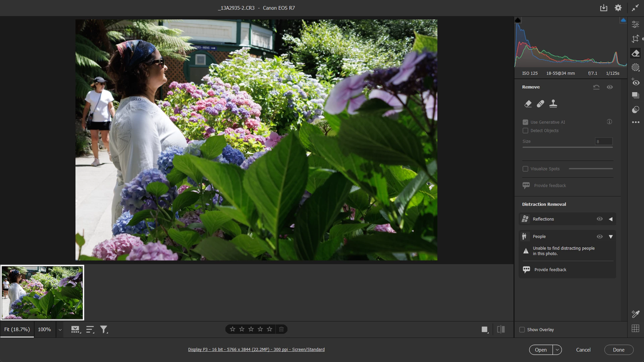Choose the Clone stamp mode

point(553,104)
